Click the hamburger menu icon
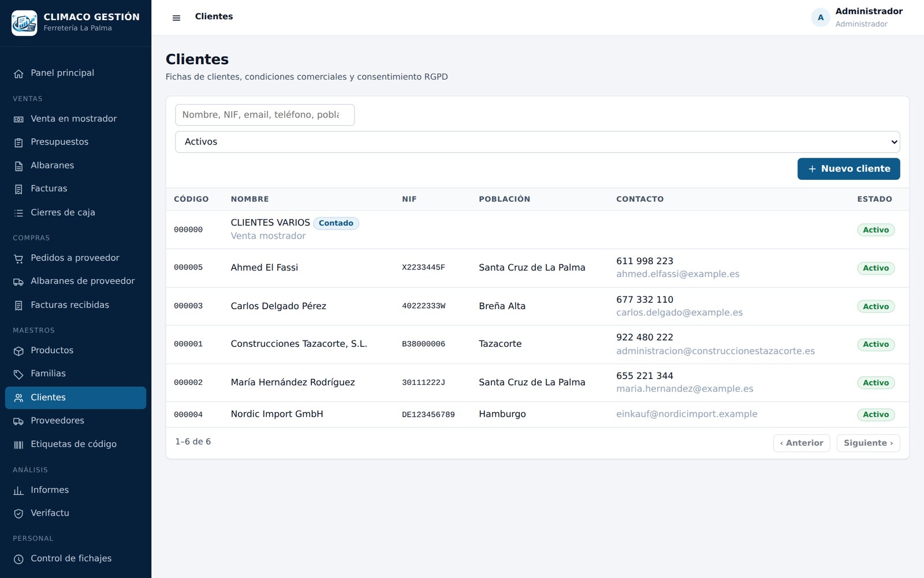The height and width of the screenshot is (578, 924). point(177,18)
